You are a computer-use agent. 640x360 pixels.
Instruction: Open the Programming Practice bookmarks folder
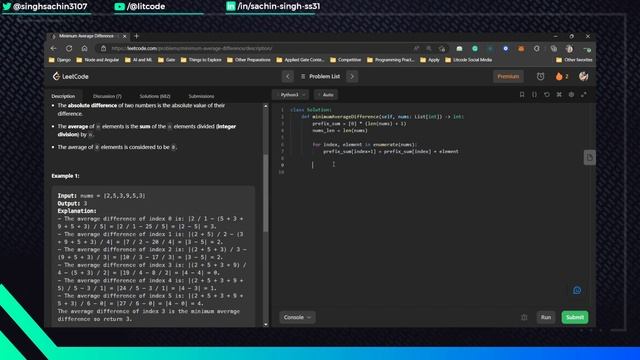[391, 60]
